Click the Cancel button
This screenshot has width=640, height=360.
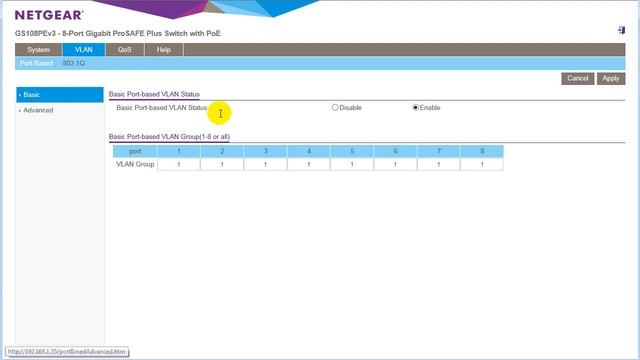(x=578, y=78)
